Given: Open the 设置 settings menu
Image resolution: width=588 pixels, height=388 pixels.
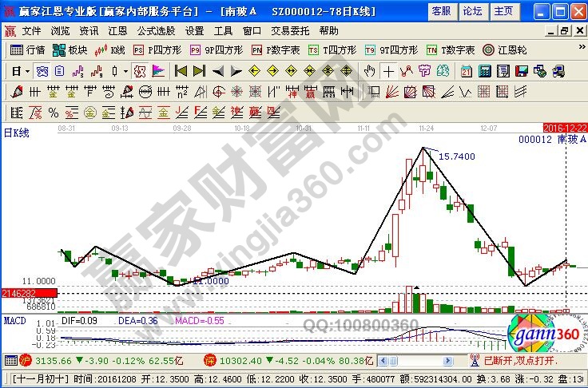Looking at the screenshot, I should 194,30.
